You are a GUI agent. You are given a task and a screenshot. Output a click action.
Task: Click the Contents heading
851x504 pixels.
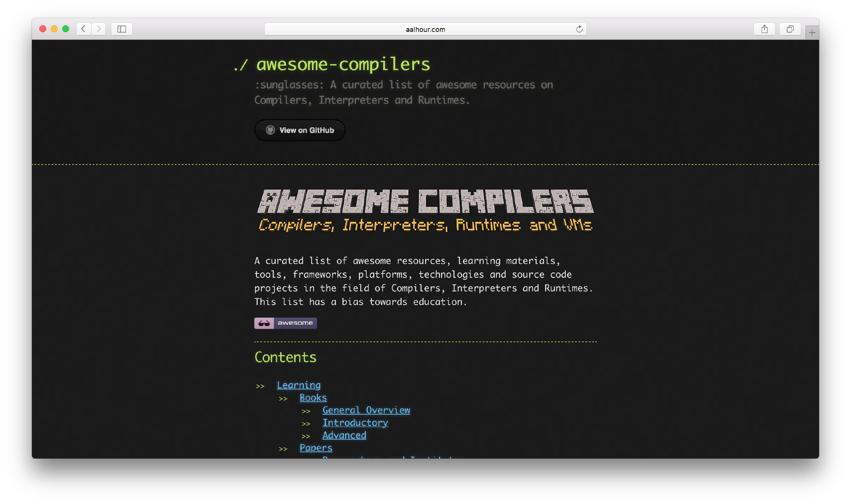point(285,357)
